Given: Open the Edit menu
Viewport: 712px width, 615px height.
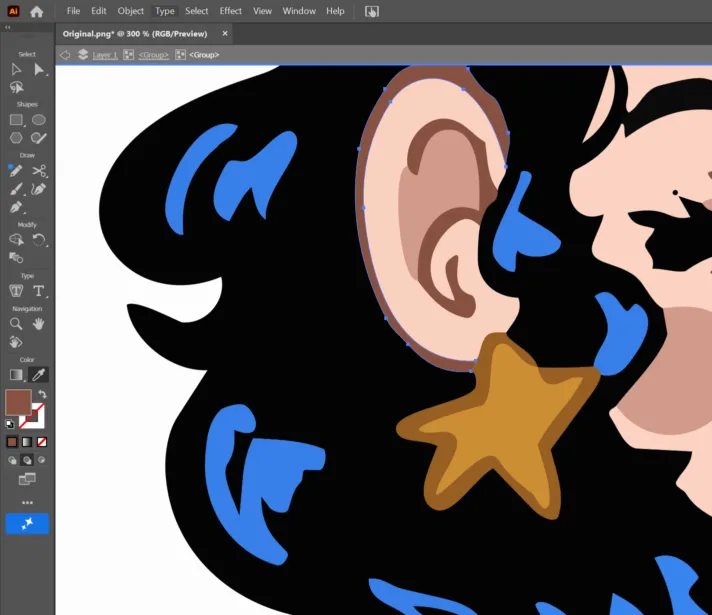Looking at the screenshot, I should (x=99, y=11).
